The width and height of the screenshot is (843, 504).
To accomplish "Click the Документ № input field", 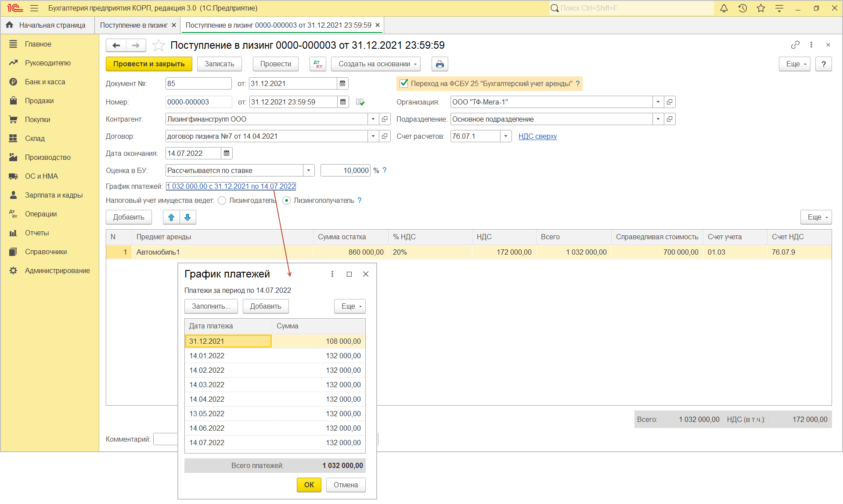I will [x=198, y=83].
